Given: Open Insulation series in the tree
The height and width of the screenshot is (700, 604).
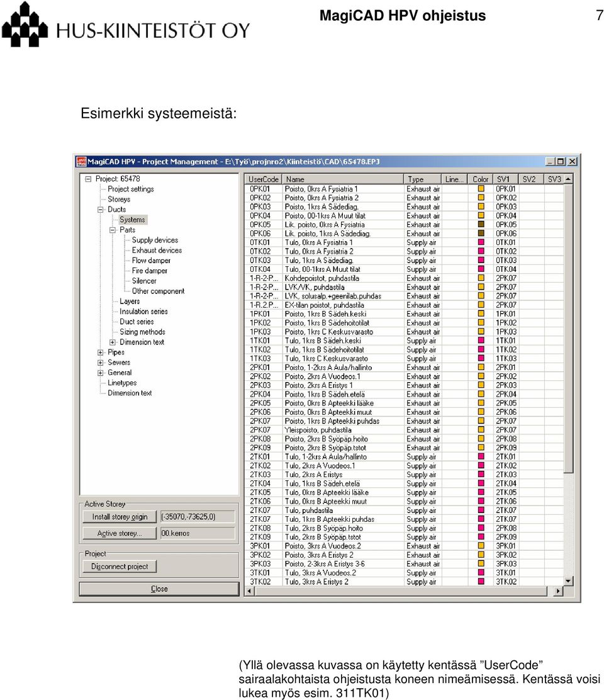Looking at the screenshot, I should point(143,312).
